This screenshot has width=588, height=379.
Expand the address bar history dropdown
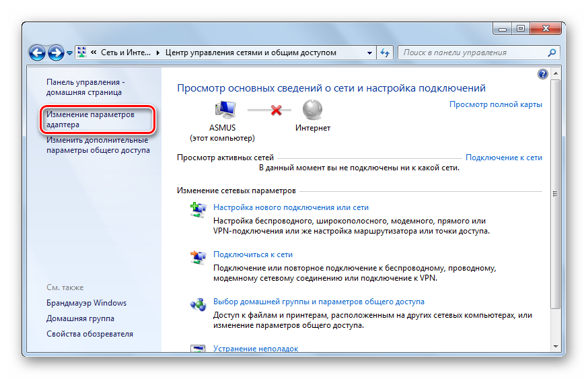tap(370, 53)
